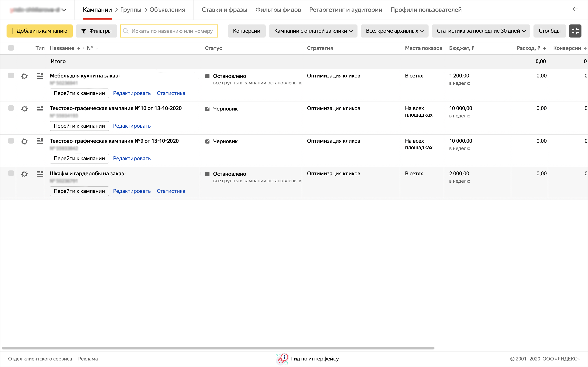The width and height of the screenshot is (588, 367).
Task: Click campaign type icon for campaign №9
Action: [x=40, y=141]
